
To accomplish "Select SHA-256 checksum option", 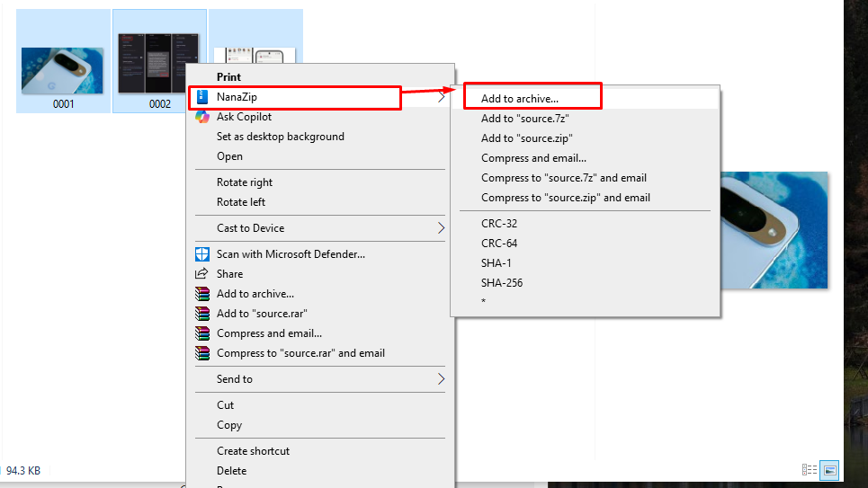I will pyautogui.click(x=502, y=283).
